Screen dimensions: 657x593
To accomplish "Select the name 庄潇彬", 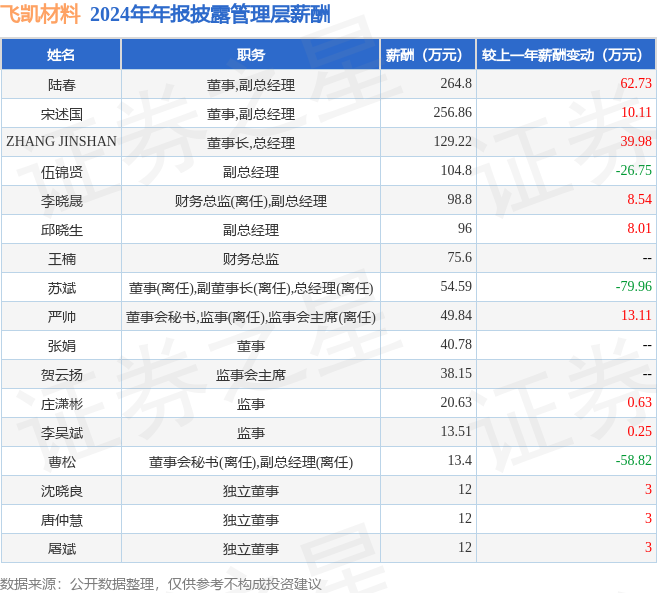I will click(62, 404).
